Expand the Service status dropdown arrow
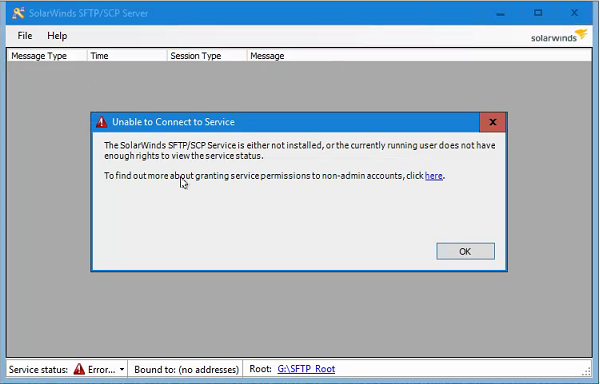 122,369
